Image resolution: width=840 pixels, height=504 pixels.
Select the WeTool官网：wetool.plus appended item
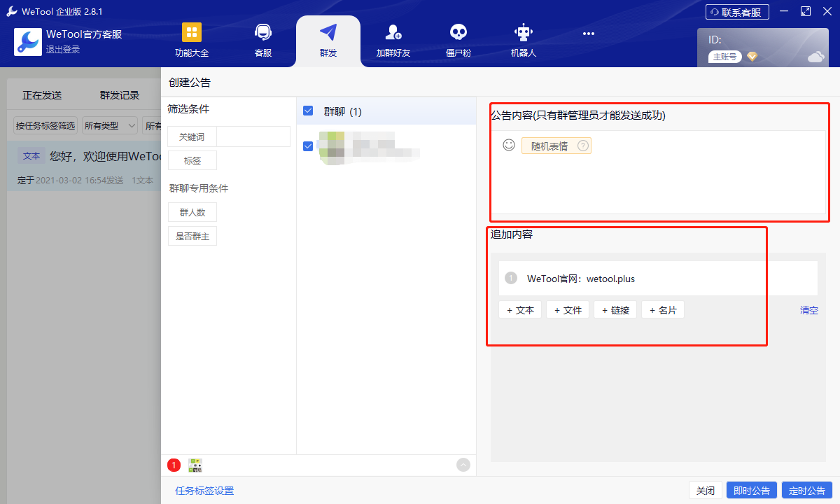coord(658,279)
